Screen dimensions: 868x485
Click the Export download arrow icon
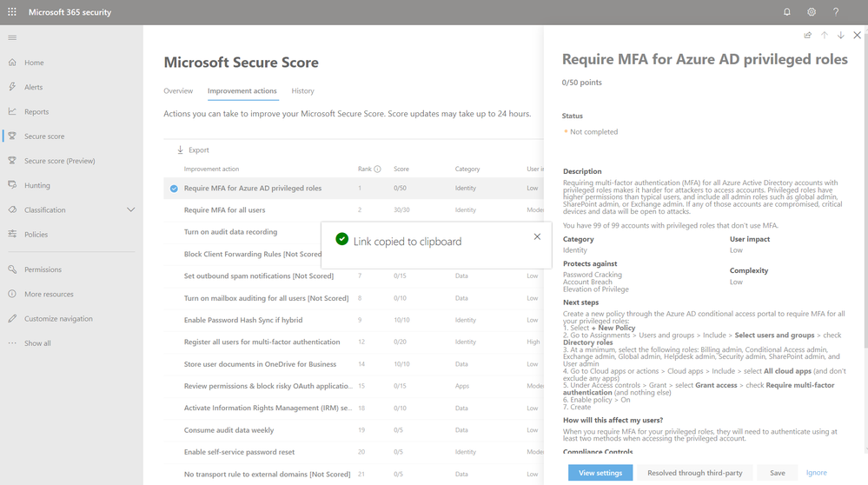coord(180,149)
